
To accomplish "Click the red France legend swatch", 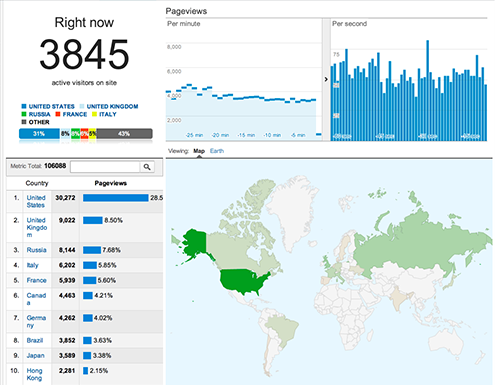I will 58,114.
